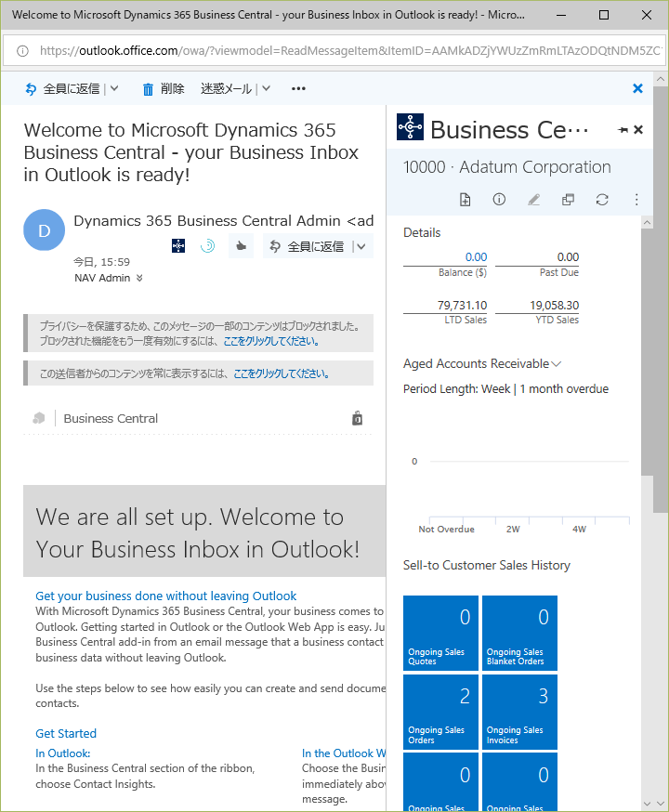Viewport: 669px width, 812px height.
Task: Click the In Outlook: link
Action: coord(62,753)
